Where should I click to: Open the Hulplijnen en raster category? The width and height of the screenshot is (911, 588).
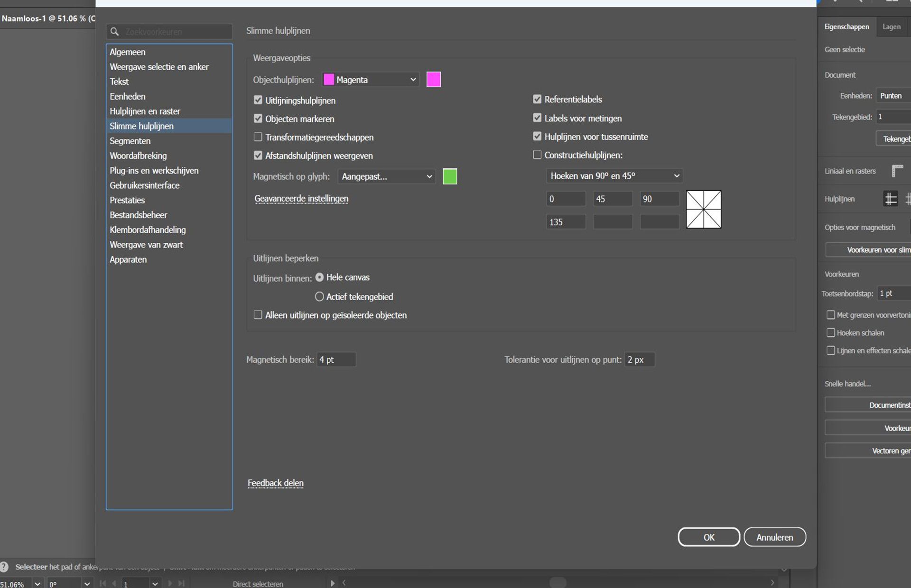click(145, 111)
